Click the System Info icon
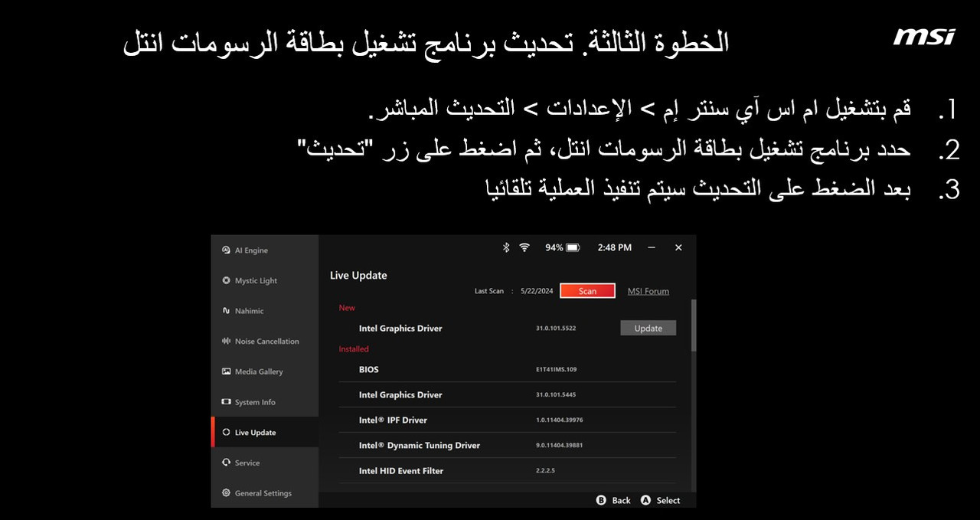This screenshot has width=980, height=520. 226,402
